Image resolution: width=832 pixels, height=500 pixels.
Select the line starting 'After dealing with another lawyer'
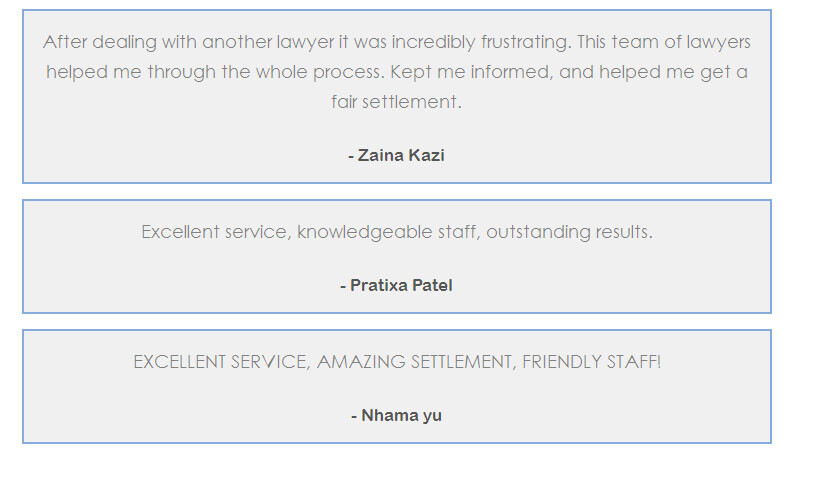pyautogui.click(x=396, y=42)
